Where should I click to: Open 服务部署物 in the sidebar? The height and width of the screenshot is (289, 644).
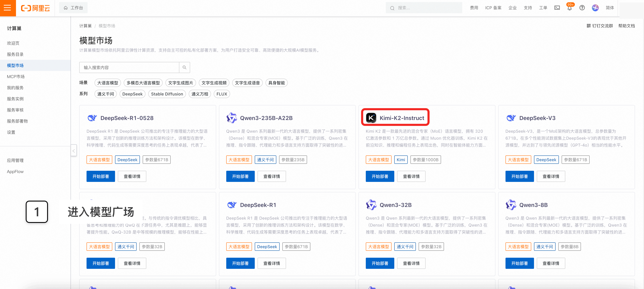coord(17,121)
